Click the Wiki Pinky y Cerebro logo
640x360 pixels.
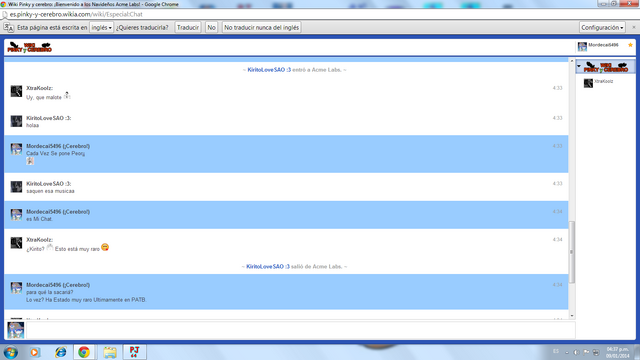[x=29, y=47]
